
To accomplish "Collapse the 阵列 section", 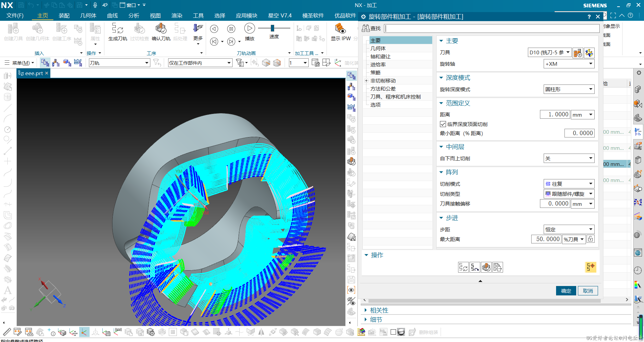I will (441, 172).
